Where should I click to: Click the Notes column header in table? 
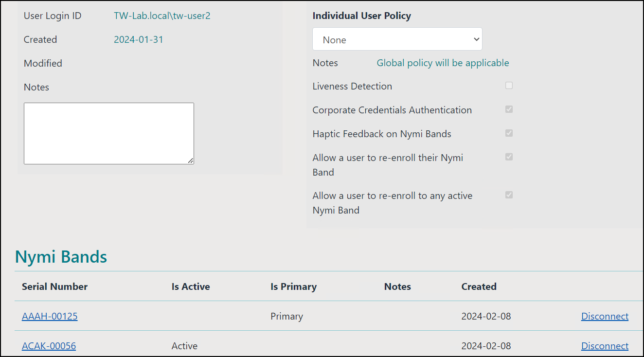[x=397, y=286]
